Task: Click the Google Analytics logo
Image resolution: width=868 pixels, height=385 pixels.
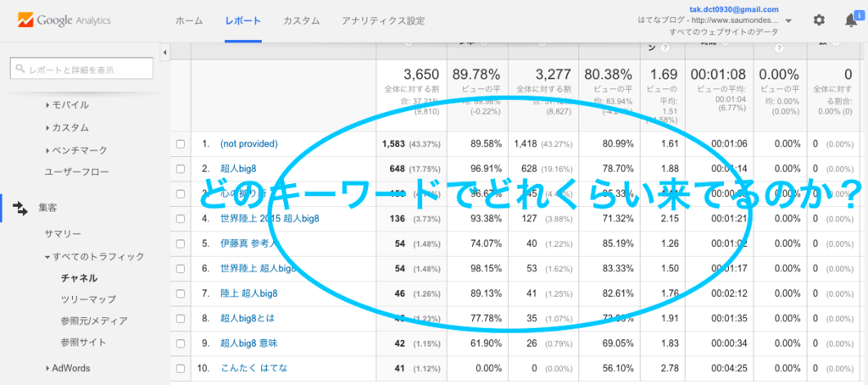Action: click(x=64, y=20)
